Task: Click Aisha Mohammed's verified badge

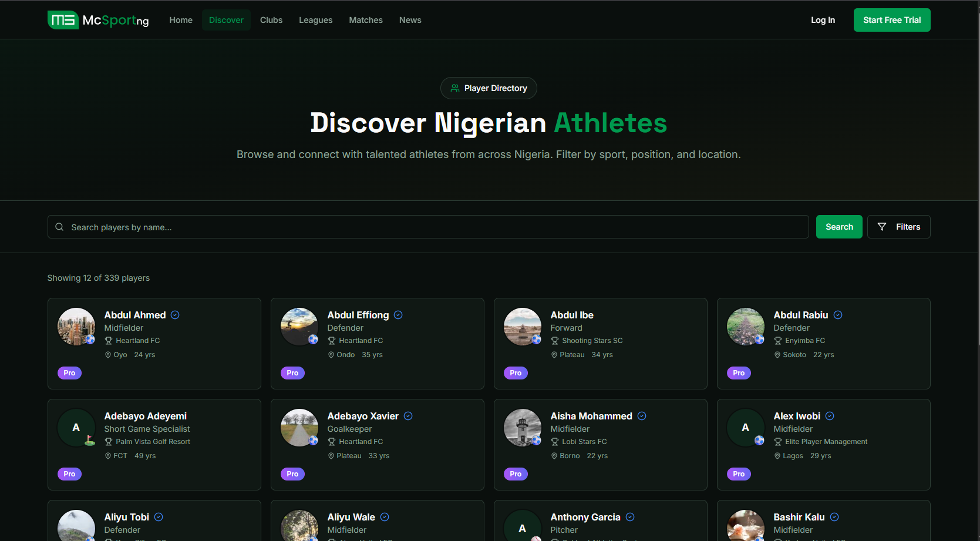Action: 641,416
